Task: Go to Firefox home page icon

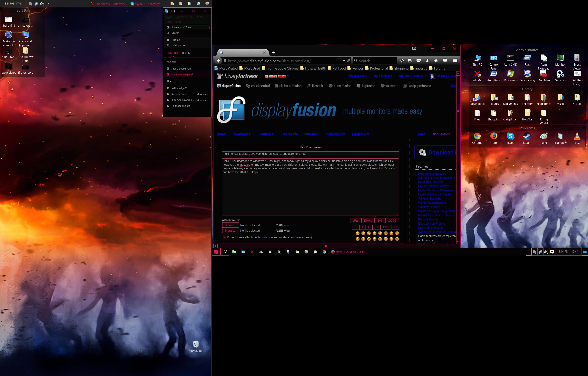Action: pos(436,61)
